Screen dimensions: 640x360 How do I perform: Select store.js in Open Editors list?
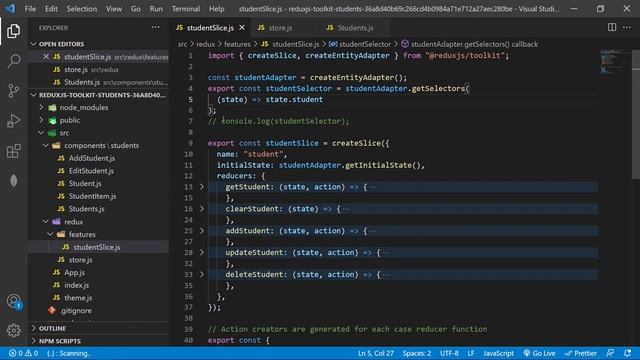[x=76, y=70]
